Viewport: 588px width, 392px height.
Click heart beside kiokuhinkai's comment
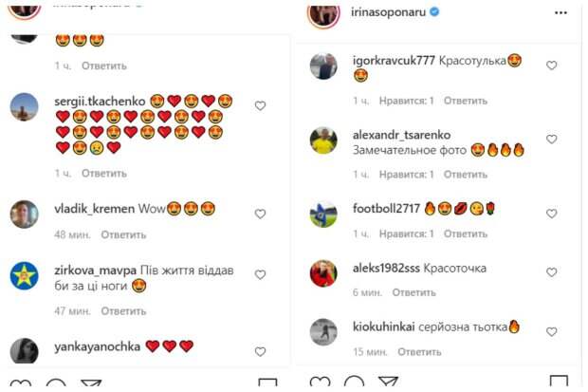[552, 328]
